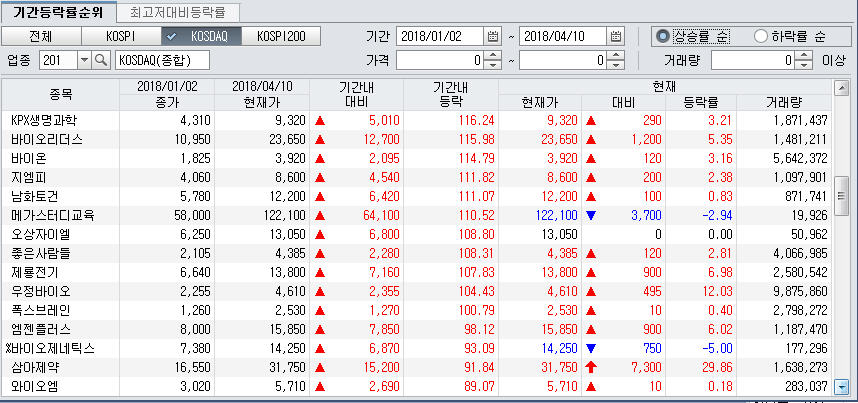The image size is (858, 403).
Task: Select the 전체 market button
Action: pos(41,37)
